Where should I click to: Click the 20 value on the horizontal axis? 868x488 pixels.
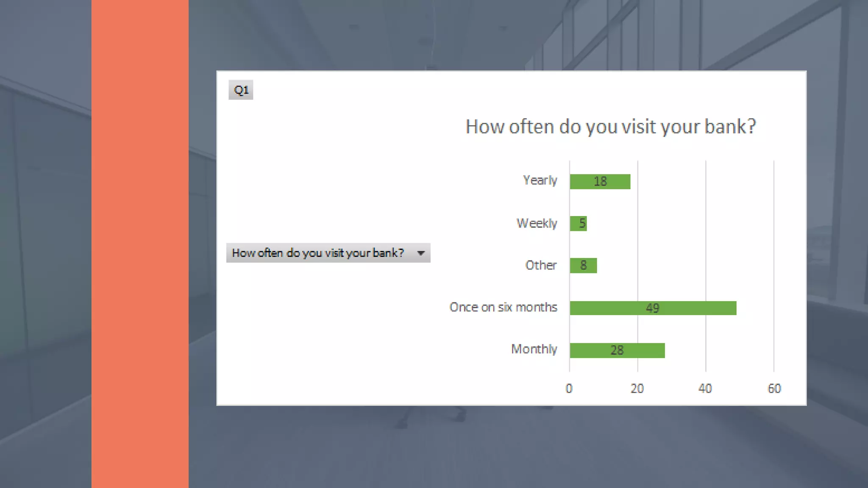click(637, 388)
